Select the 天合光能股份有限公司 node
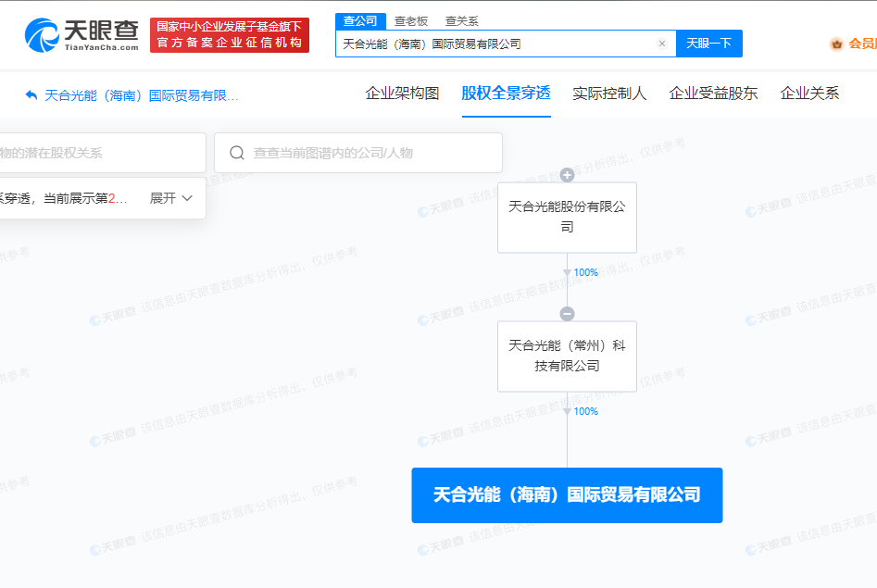 pyautogui.click(x=567, y=218)
